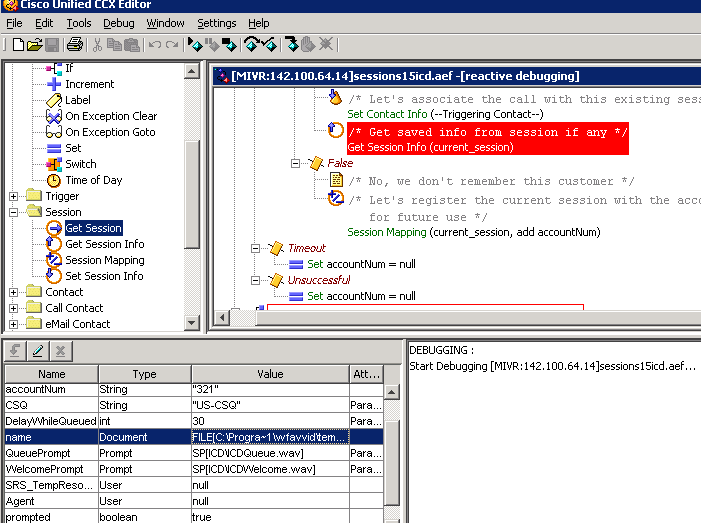Expand the Trigger folder in palette

[13, 196]
